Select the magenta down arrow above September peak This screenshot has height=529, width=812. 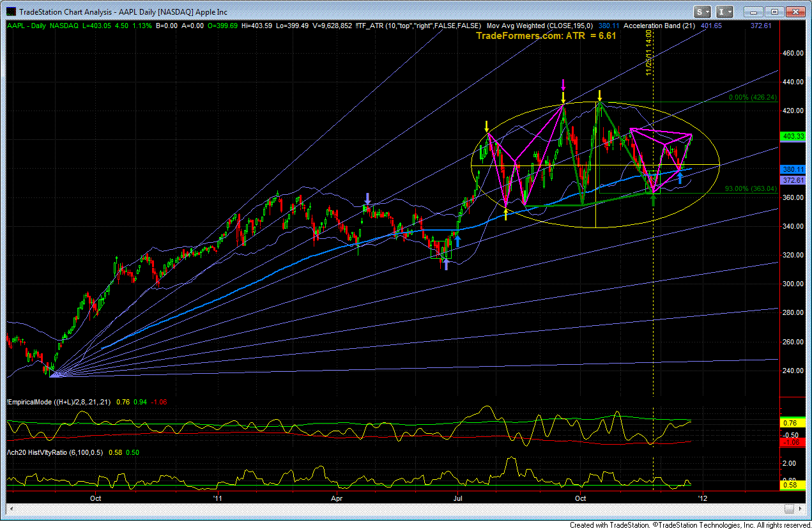(563, 85)
